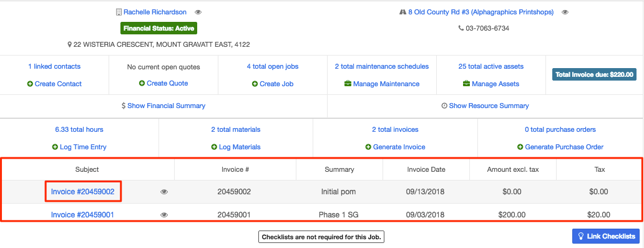This screenshot has width=644, height=248.
Task: Click the Financial Status: Active badge
Action: click(159, 28)
